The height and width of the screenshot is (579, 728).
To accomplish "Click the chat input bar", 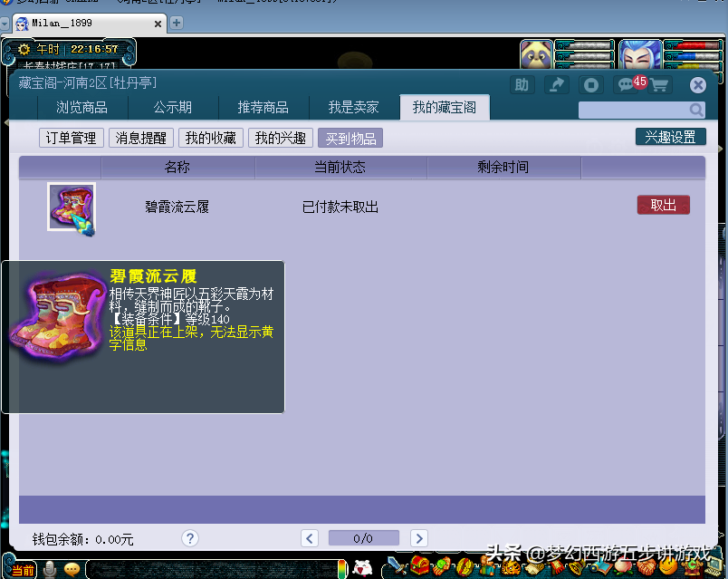I will coord(214,570).
